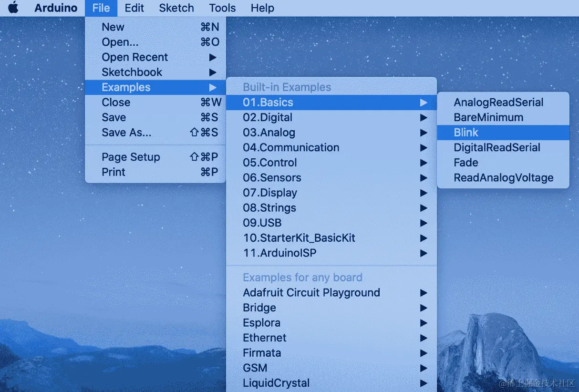This screenshot has height=392, width=579.
Task: Expand 02.Digital examples submenu
Action: click(331, 117)
